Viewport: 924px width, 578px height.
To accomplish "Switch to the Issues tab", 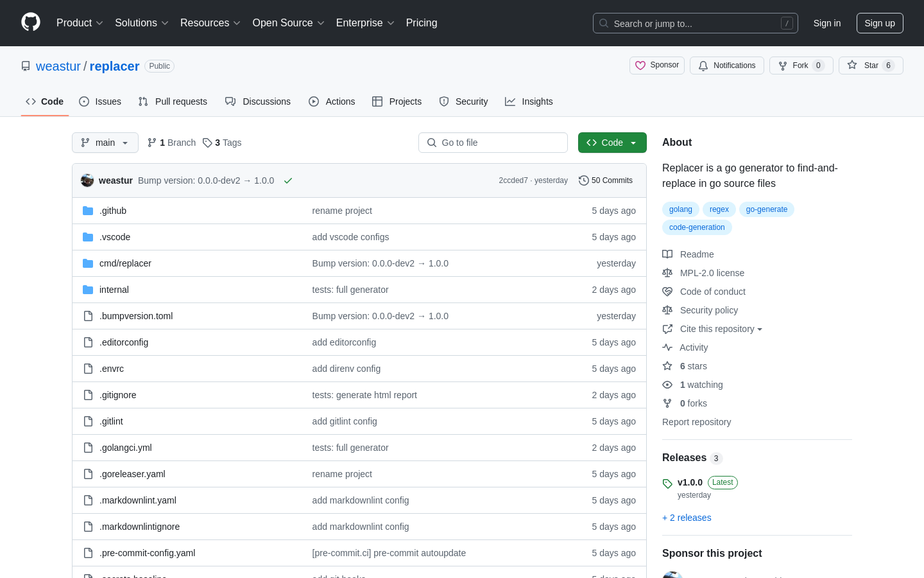I will (x=100, y=101).
